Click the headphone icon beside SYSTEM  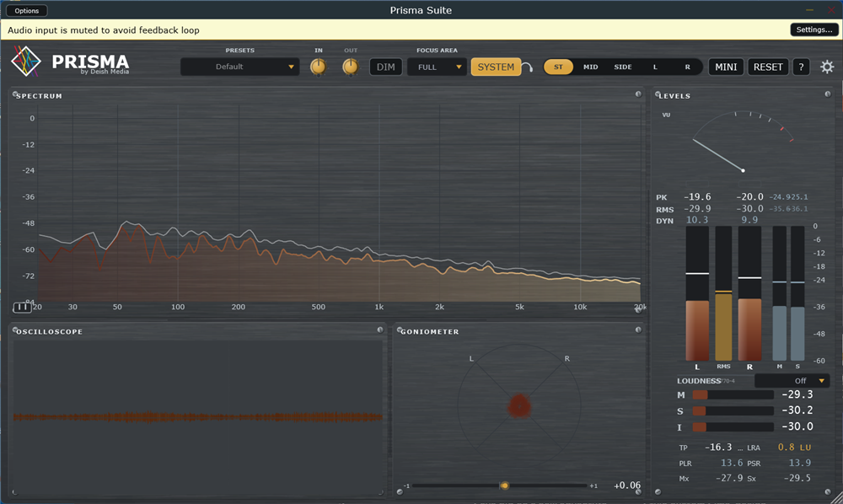click(x=528, y=67)
